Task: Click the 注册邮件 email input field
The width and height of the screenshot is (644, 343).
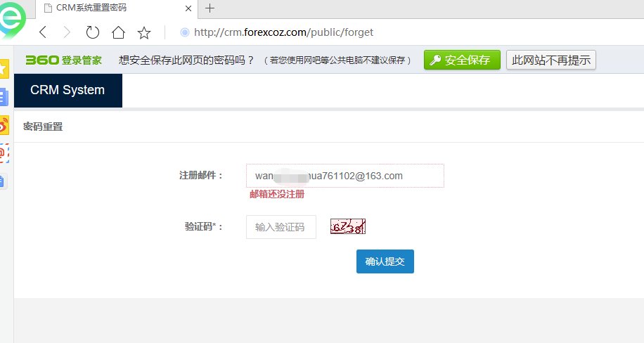Action: click(345, 176)
